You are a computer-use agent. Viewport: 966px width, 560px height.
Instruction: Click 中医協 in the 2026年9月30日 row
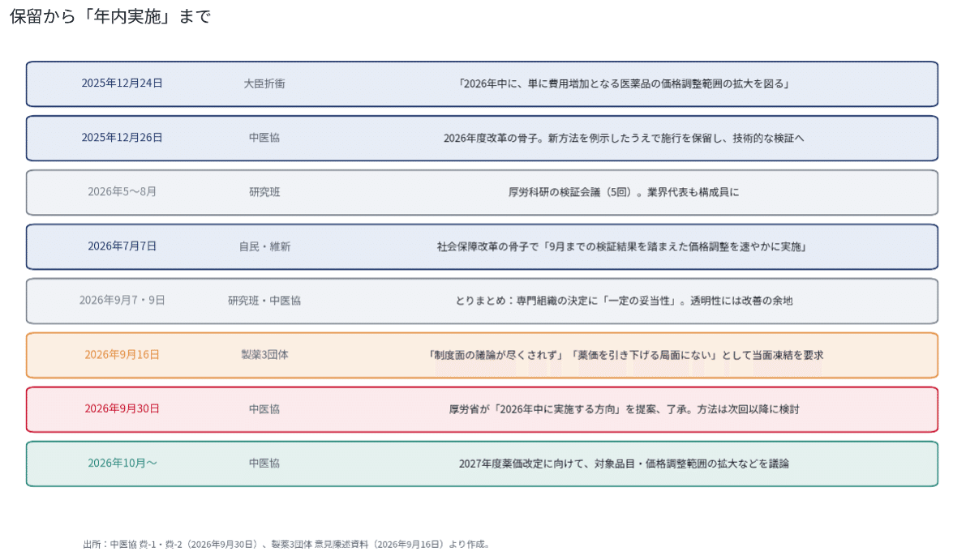click(x=264, y=409)
